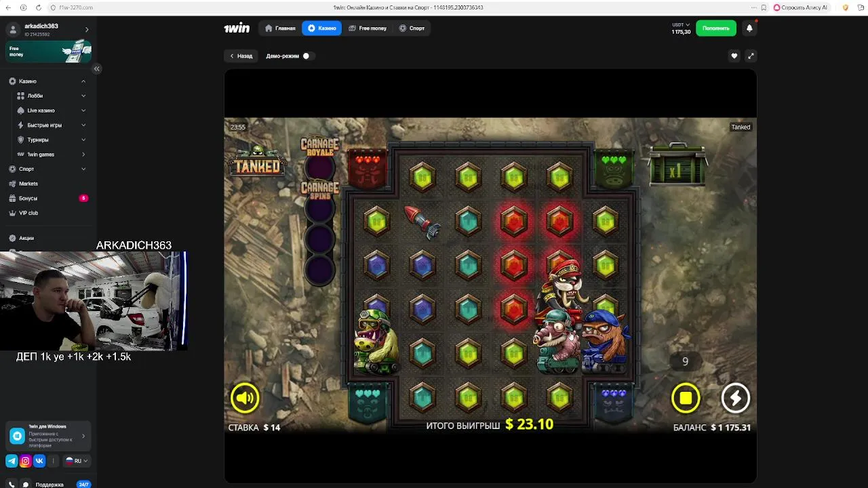Call support via phone icon
868x488 pixels.
coord(12,485)
